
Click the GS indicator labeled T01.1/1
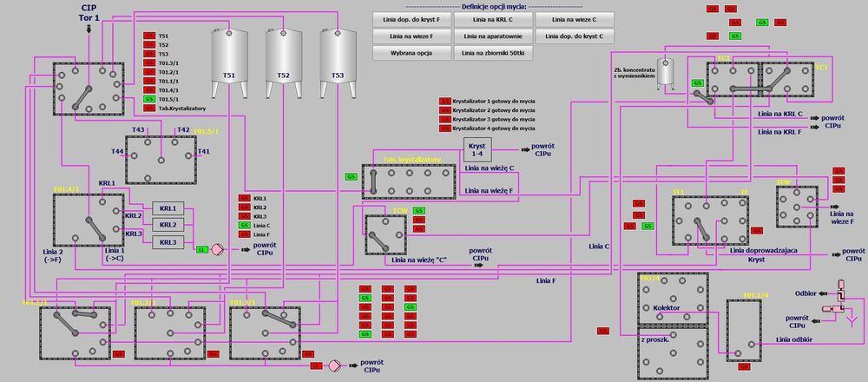[149, 81]
